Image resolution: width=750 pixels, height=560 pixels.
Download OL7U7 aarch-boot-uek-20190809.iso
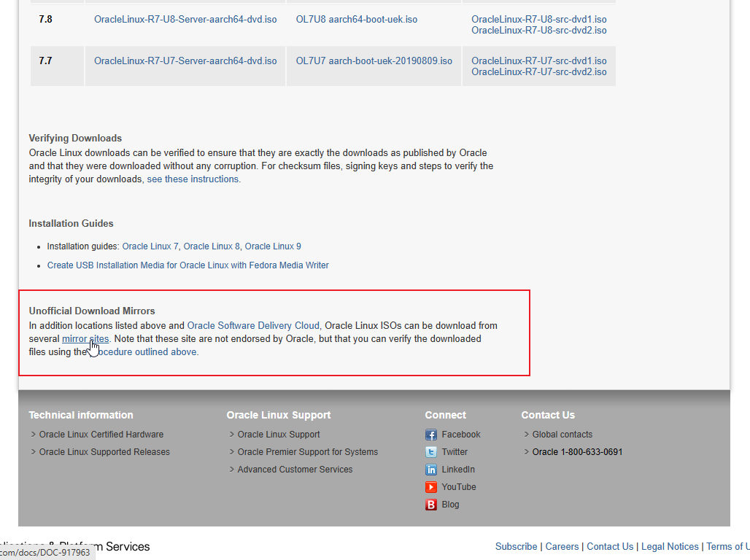coord(374,61)
